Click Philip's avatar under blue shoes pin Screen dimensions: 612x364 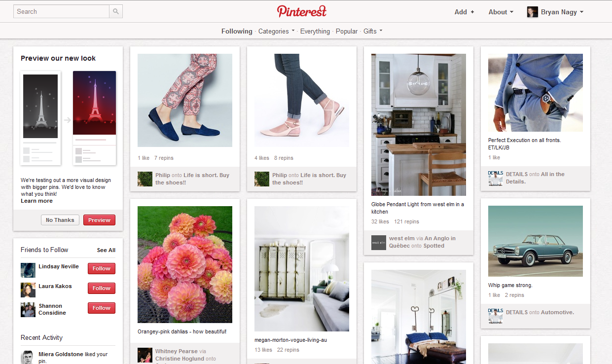tap(145, 179)
